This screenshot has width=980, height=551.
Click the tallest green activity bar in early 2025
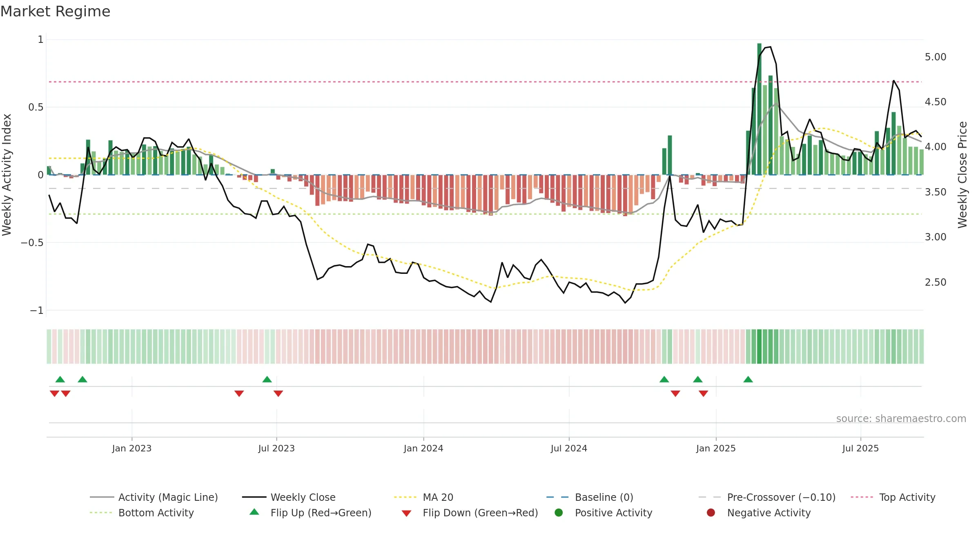coord(759,109)
